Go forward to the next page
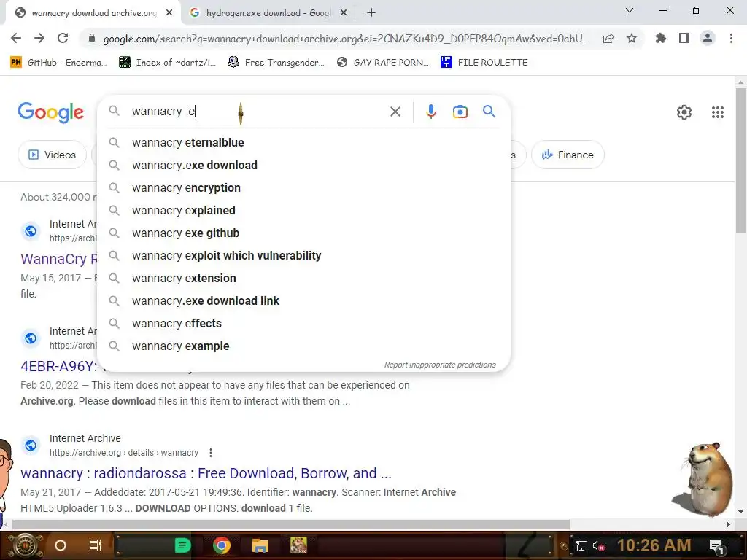This screenshot has width=747, height=560. point(39,38)
